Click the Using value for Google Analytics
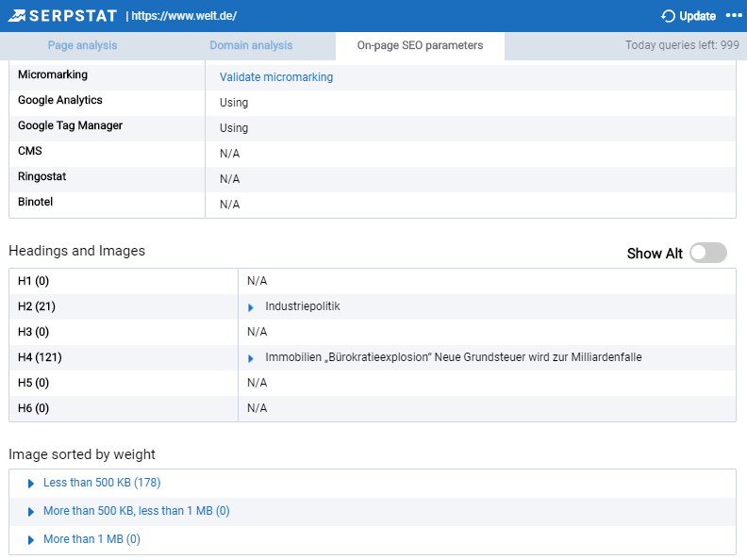This screenshot has height=560, width=747. point(234,103)
